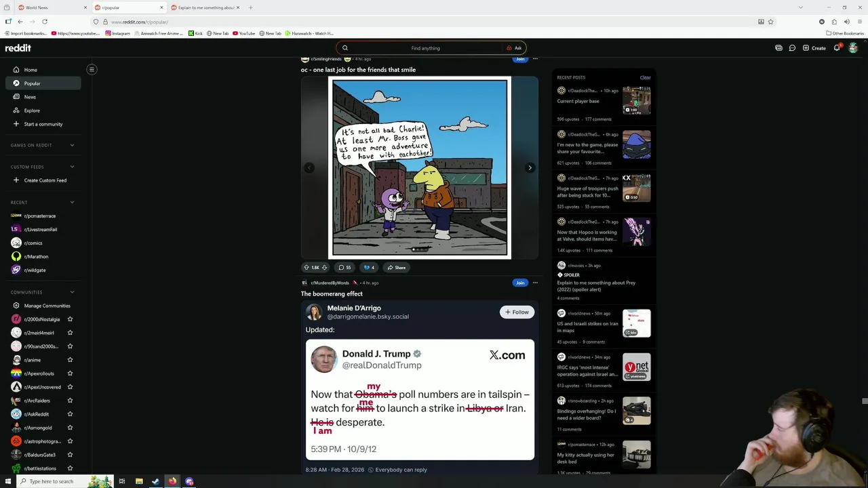Give an award to the comic post
This screenshot has height=488, width=868.
[369, 267]
